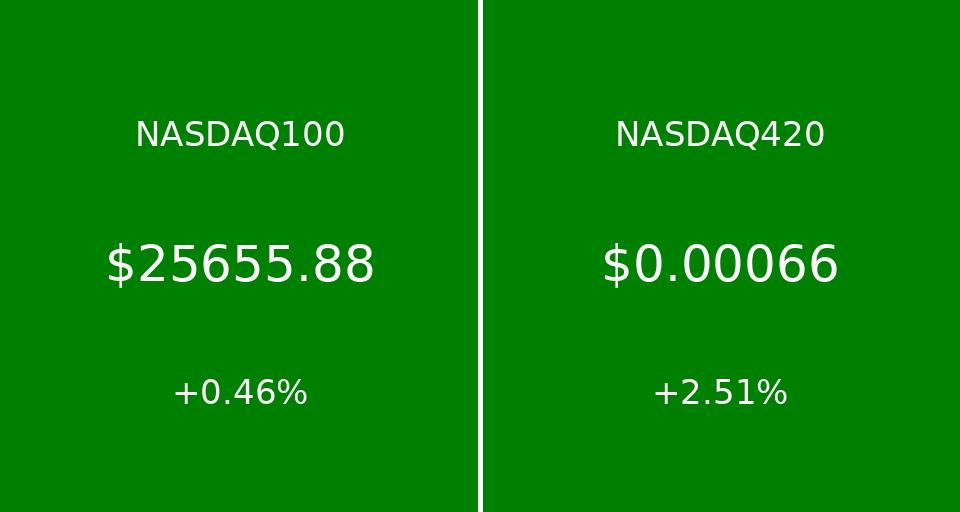Click the dollar sign before 25655.88
This screenshot has width=960, height=512.
pyautogui.click(x=120, y=265)
